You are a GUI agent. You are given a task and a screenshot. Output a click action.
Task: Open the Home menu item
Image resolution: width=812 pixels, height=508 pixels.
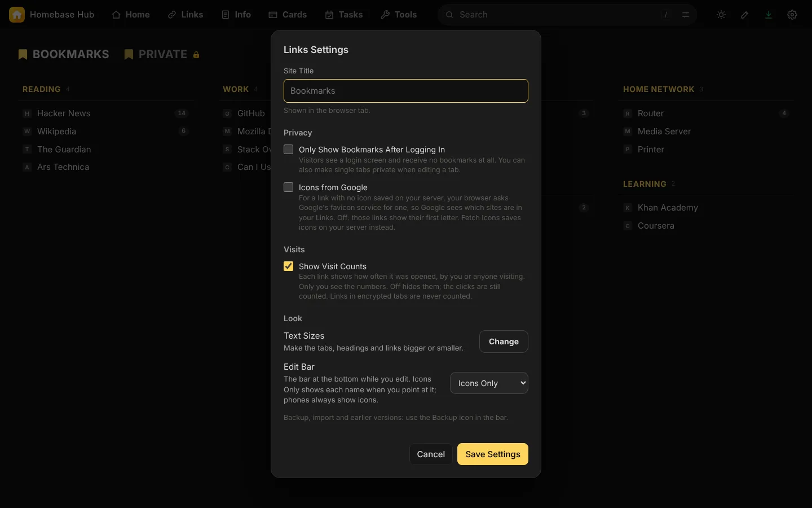click(131, 15)
